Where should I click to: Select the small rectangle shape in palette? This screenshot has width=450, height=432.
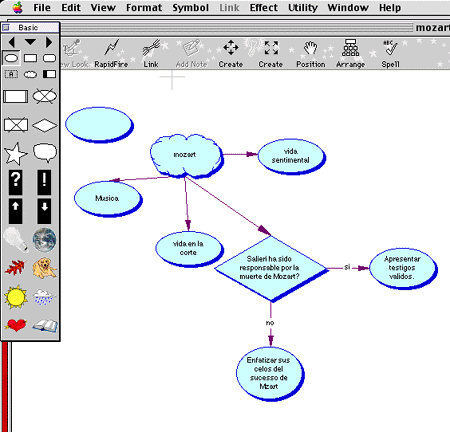point(30,58)
